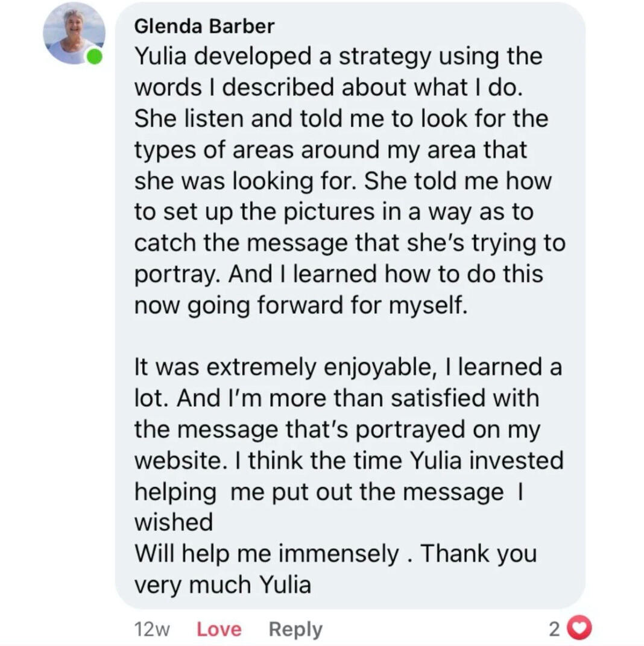The height and width of the screenshot is (646, 644).
Task: Click the 'catch the message' text line
Action: [350, 243]
